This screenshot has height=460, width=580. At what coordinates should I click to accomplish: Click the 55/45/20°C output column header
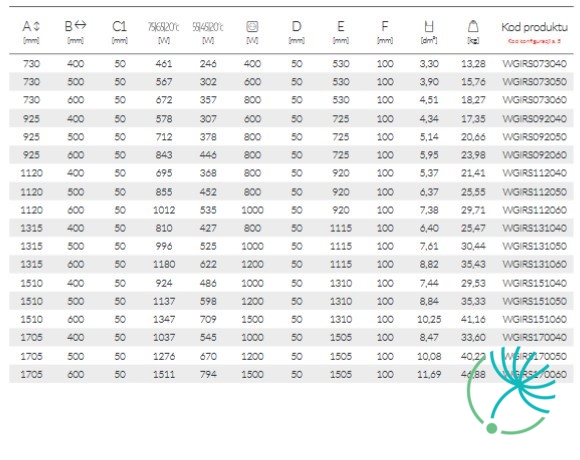click(x=208, y=27)
